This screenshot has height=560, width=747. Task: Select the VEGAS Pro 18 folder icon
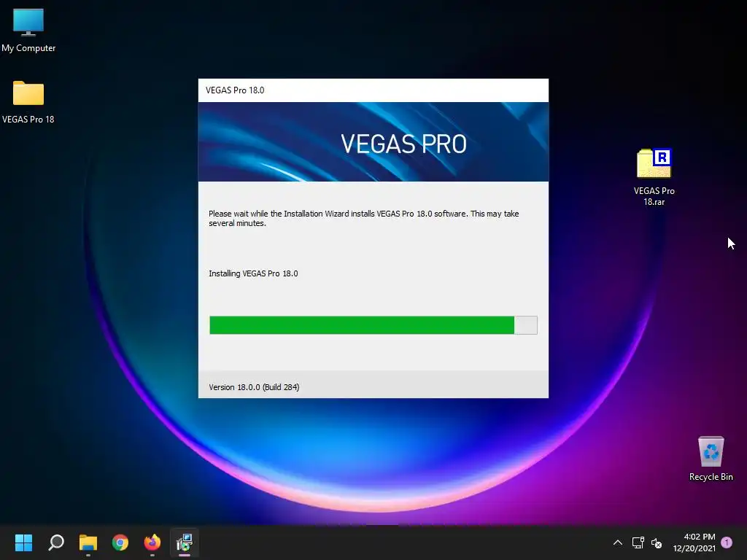click(28, 101)
